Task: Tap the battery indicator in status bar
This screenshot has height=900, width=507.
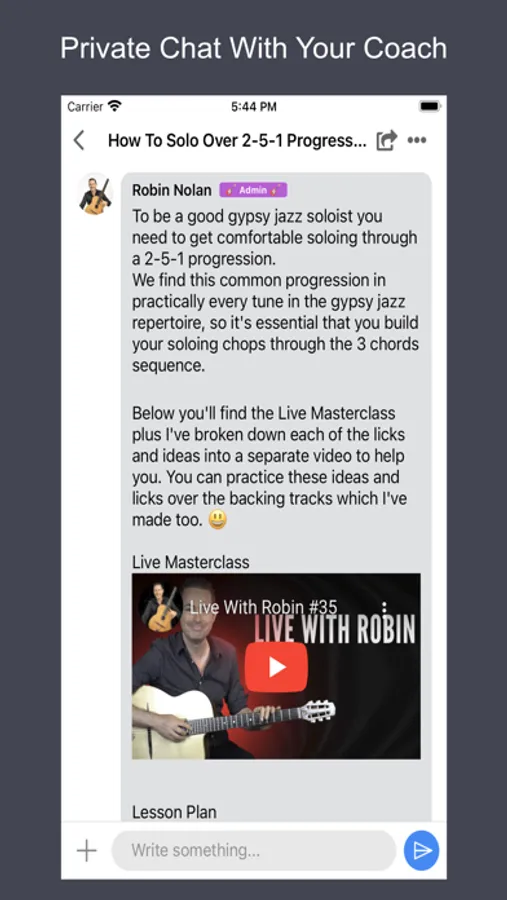Action: (x=429, y=106)
